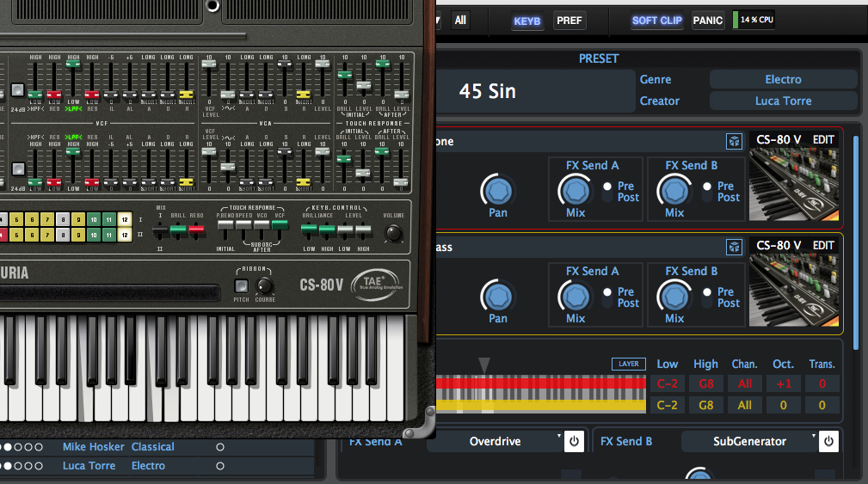
Task: Open the FX Send B SubGenerator effect dropdown
Action: coord(749,441)
